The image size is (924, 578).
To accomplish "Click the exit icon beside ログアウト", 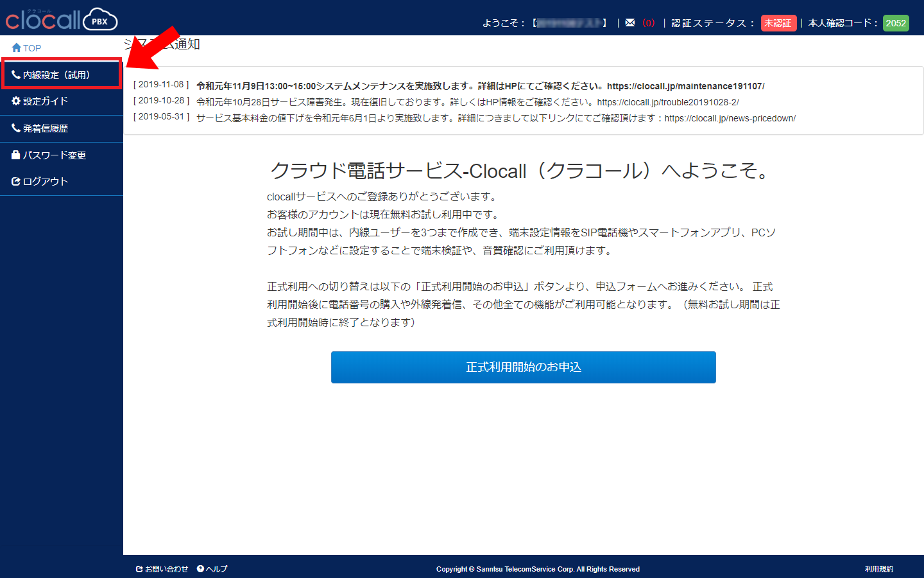I will [x=16, y=181].
